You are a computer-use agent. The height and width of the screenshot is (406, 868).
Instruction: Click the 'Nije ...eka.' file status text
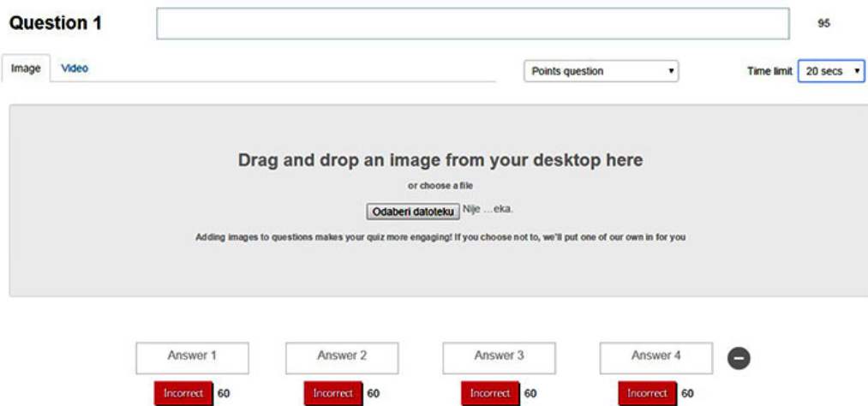(488, 209)
